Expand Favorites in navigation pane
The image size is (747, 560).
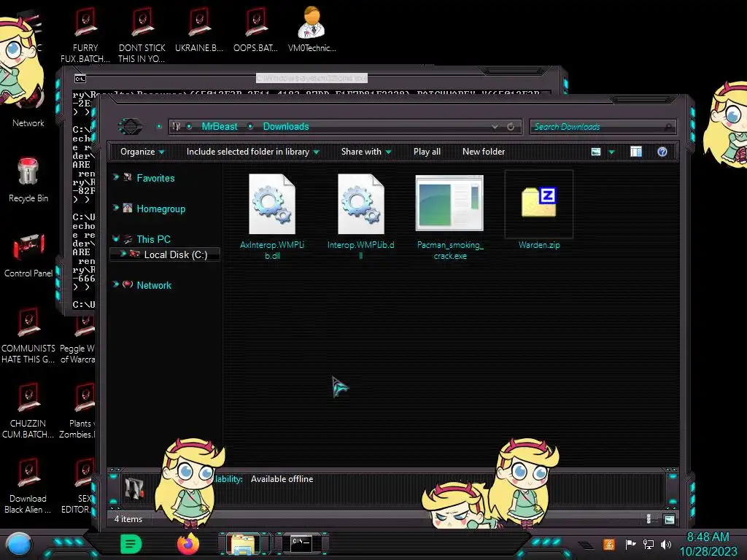tap(115, 177)
